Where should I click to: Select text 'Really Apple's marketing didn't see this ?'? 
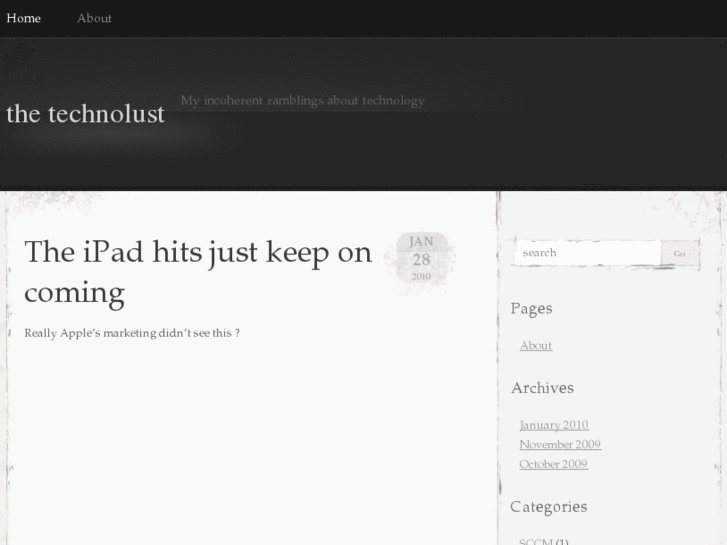coord(132,333)
